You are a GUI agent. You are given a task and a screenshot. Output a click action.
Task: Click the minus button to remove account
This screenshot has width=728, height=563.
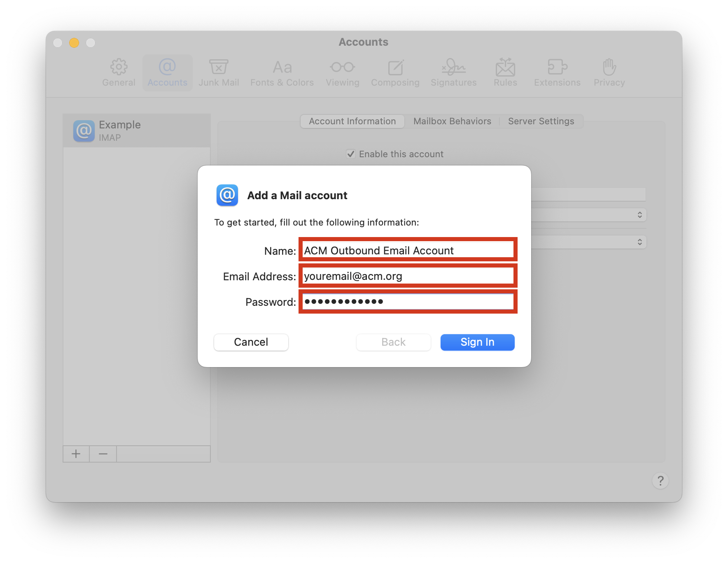pyautogui.click(x=103, y=454)
